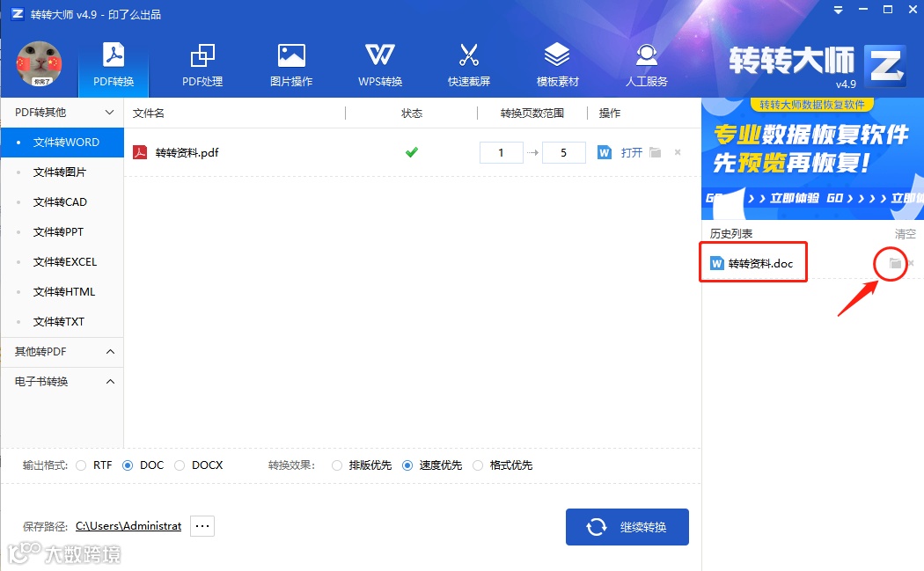Click the 操作 column header
The height and width of the screenshot is (571, 924).
(x=609, y=113)
